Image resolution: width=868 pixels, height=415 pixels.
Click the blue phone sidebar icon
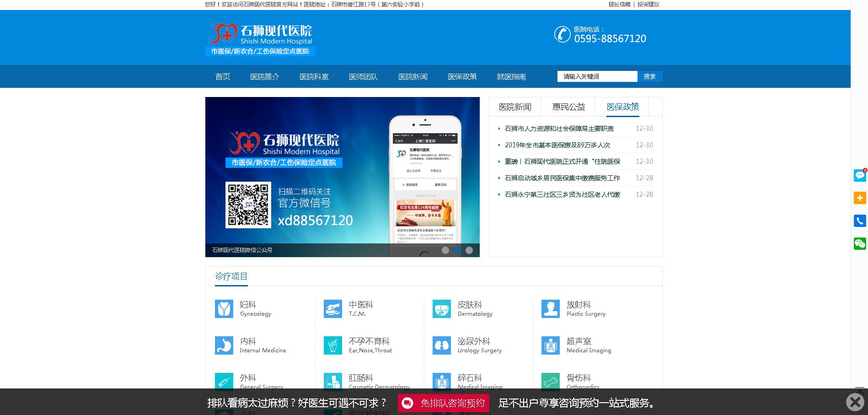[860, 221]
